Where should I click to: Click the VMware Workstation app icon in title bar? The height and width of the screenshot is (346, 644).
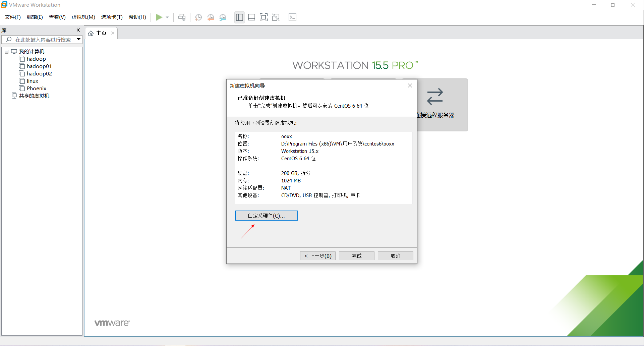click(4, 5)
